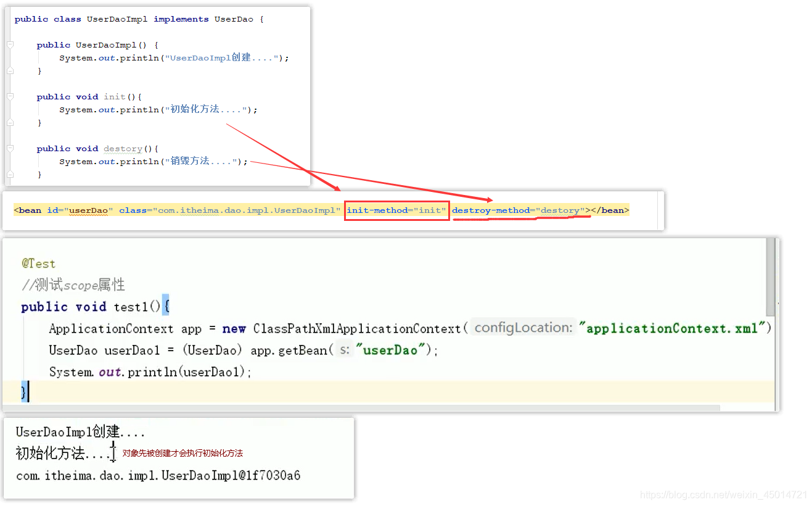The width and height of the screenshot is (812, 506).
Task: Click the string "销毁方法...." in println
Action: click(x=201, y=162)
